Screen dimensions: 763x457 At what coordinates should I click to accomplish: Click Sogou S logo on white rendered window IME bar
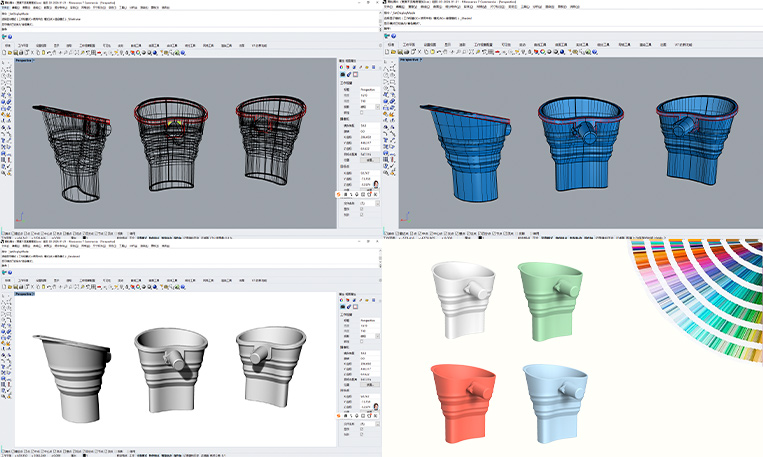tap(339, 416)
